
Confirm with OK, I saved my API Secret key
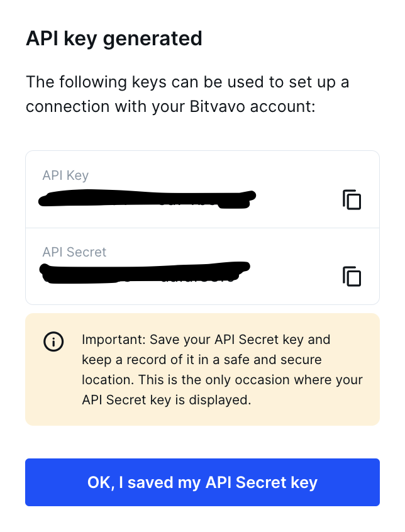[203, 482]
